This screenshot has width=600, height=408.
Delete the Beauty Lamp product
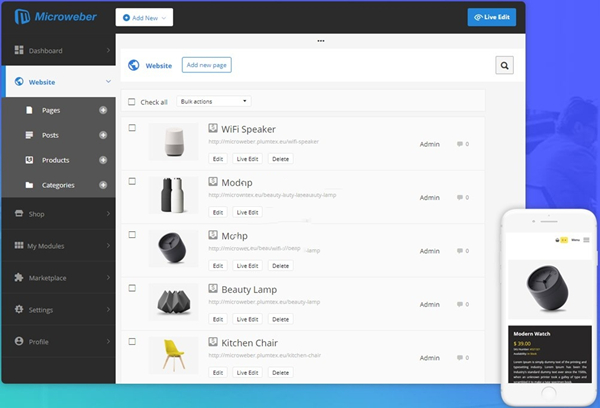(x=280, y=319)
